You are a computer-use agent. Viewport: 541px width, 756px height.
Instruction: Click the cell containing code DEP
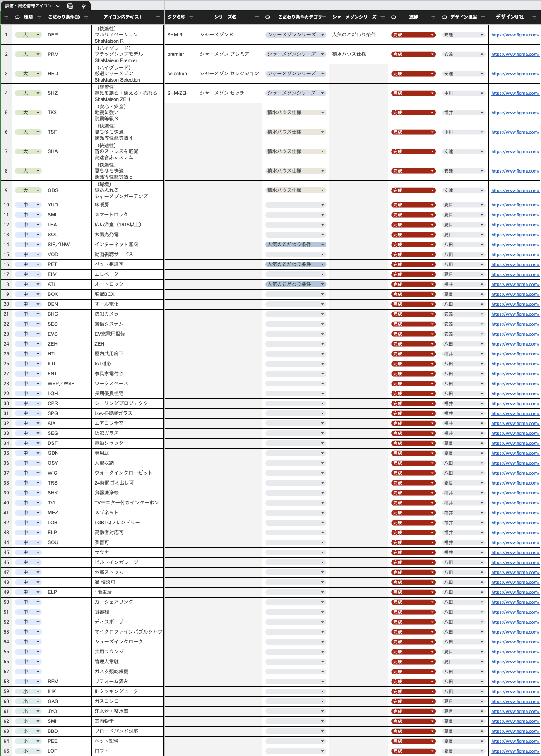(68, 35)
